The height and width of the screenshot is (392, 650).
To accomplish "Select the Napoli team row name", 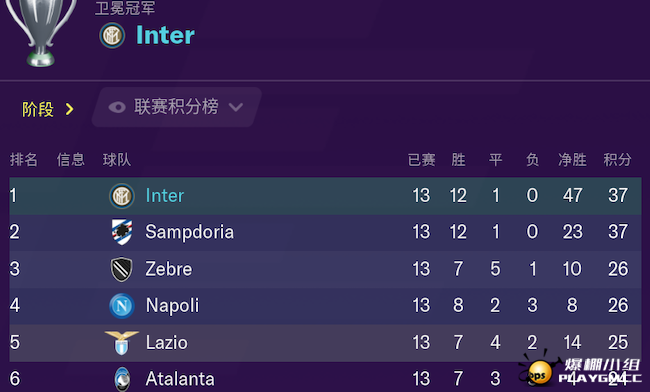I will coord(172,306).
